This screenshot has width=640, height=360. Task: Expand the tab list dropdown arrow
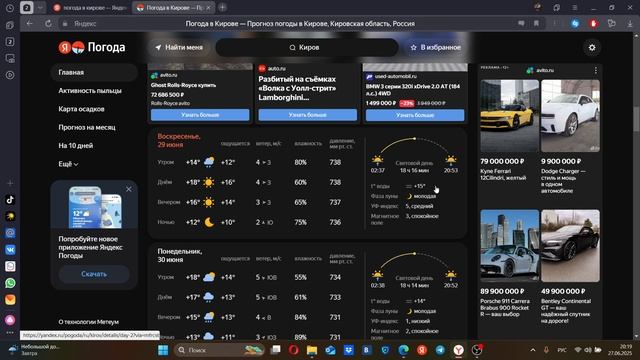pyautogui.click(x=40, y=8)
